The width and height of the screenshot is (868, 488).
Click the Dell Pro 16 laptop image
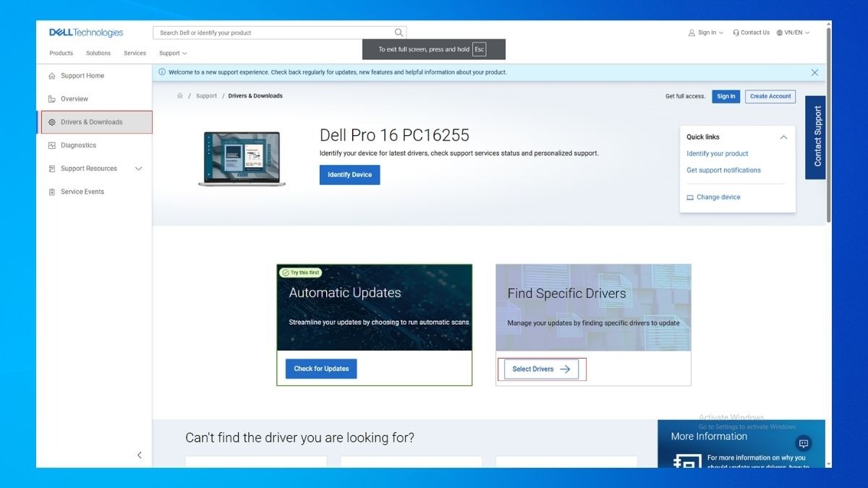(242, 159)
